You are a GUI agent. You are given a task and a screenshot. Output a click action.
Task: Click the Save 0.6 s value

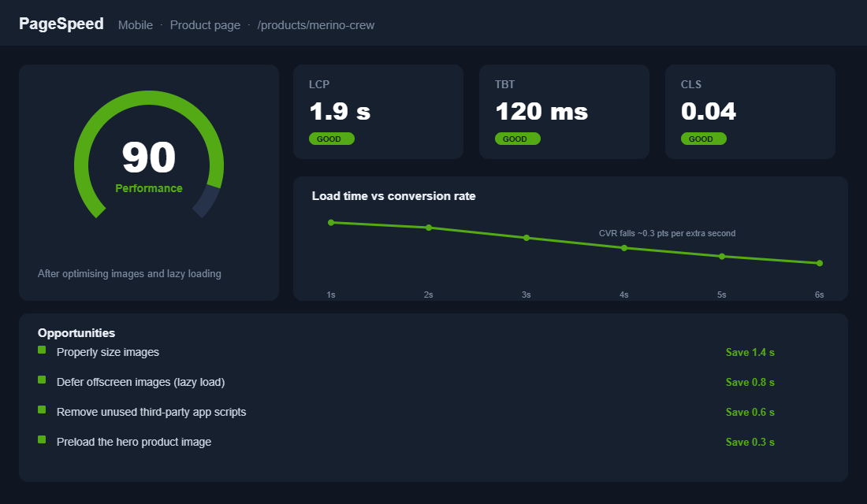tap(750, 413)
